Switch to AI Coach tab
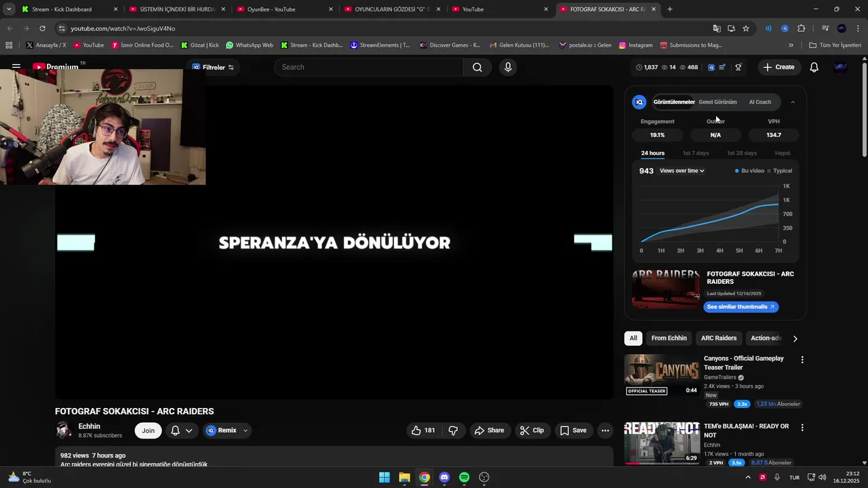868x488 pixels. click(x=759, y=102)
